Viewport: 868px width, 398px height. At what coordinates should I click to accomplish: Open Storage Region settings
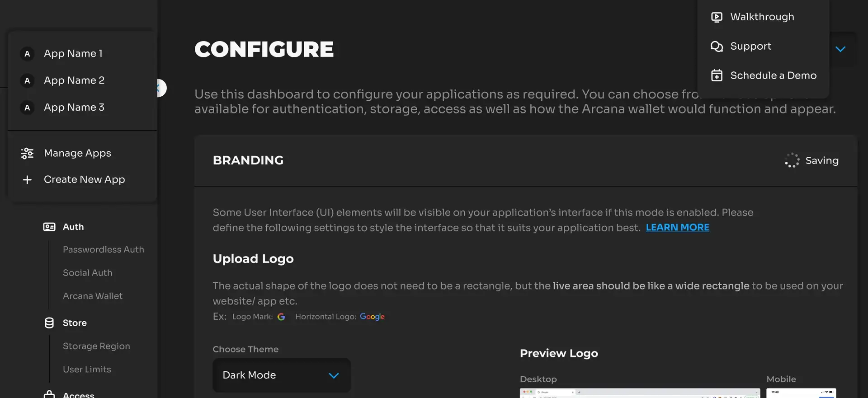click(96, 346)
